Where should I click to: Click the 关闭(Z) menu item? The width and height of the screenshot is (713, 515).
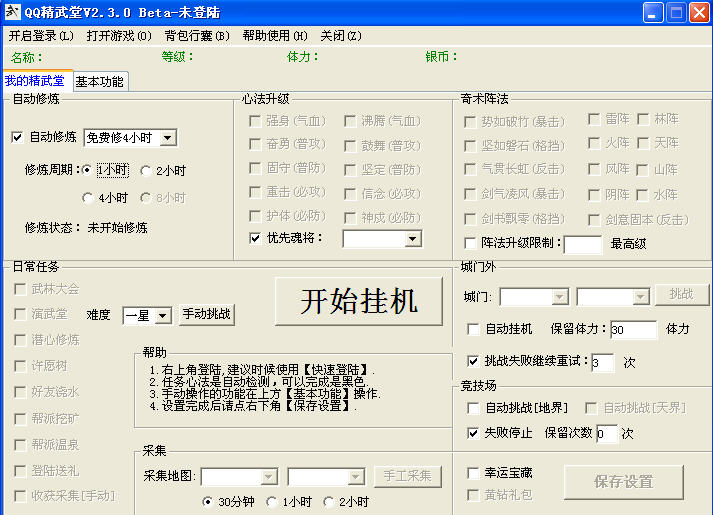(341, 36)
